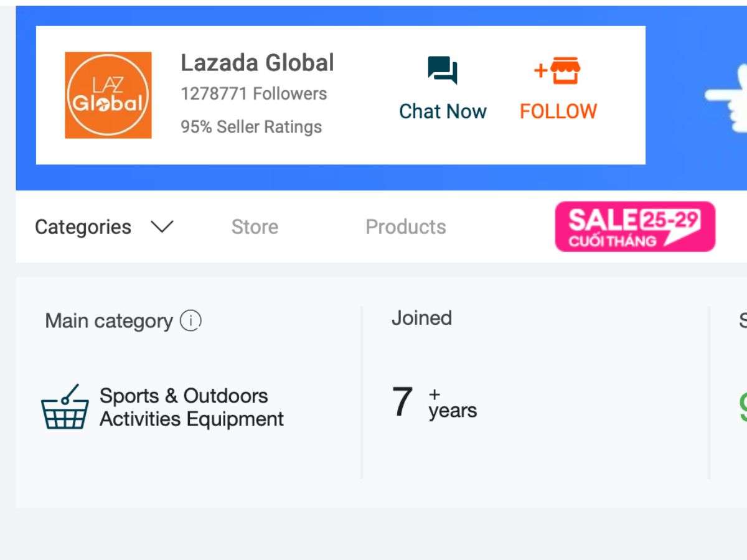Viewport: 747px width, 560px height.
Task: Click Sports & Outdoors Activities Equipment category
Action: pyautogui.click(x=192, y=407)
